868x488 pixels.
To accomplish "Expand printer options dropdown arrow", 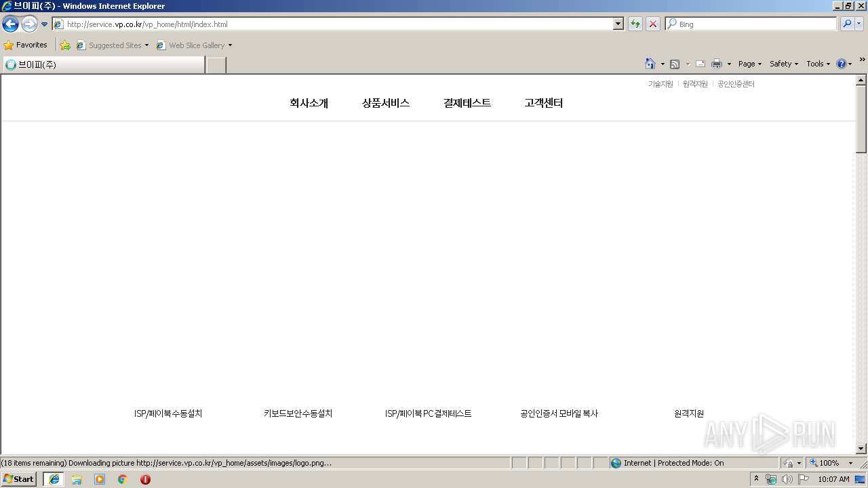I will pyautogui.click(x=729, y=64).
